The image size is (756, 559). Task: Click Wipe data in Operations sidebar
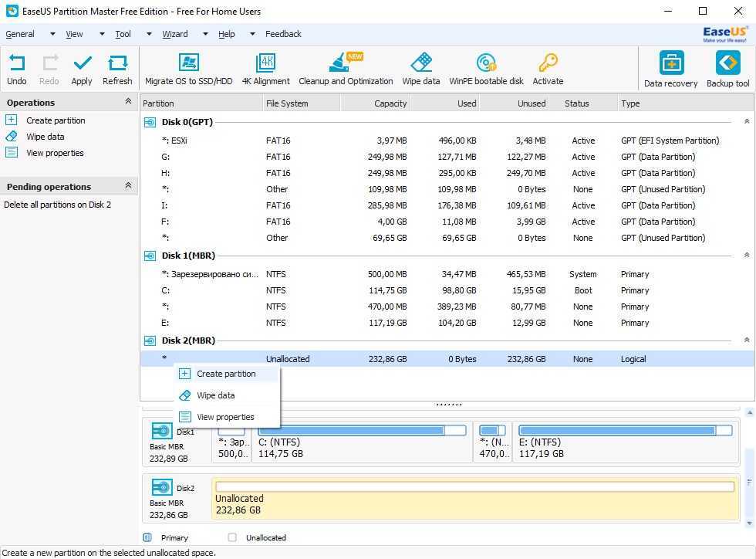[46, 137]
